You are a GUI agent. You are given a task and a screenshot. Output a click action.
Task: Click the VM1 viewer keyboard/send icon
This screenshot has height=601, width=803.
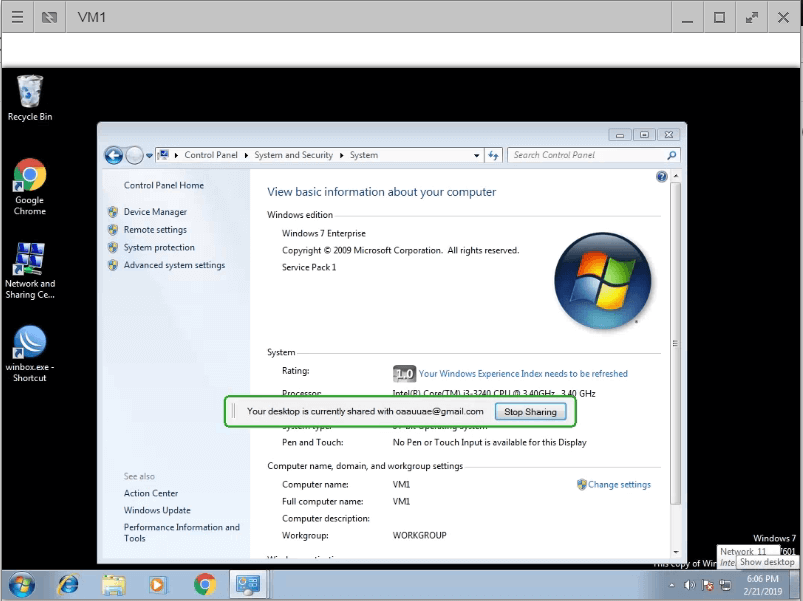[50, 17]
